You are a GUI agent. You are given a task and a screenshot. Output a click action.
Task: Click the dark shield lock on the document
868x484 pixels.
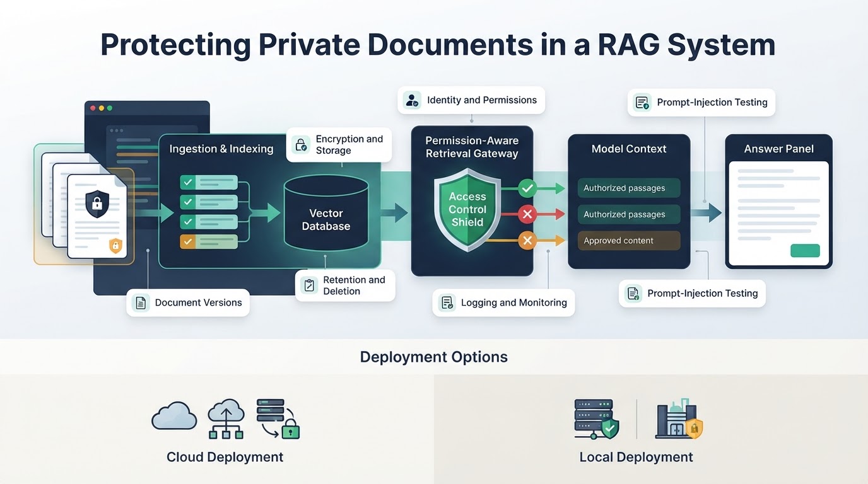pos(97,204)
